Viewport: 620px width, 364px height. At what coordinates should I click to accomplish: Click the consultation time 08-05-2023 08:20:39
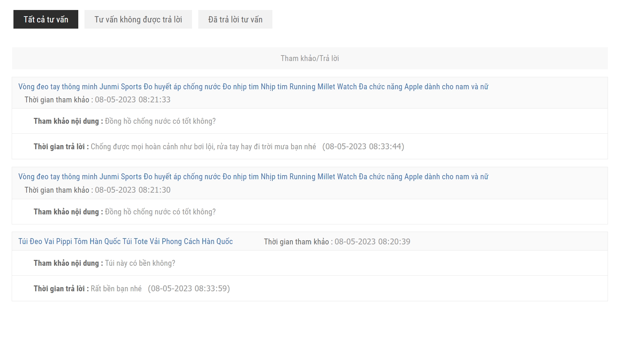(372, 242)
